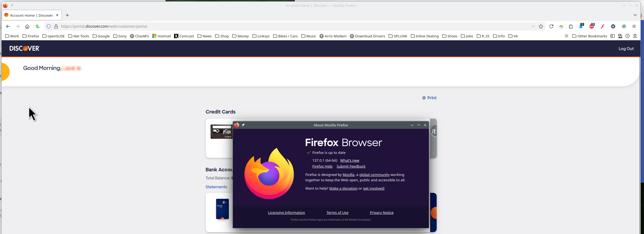Open the Work bookmarks folder
Viewport: 644px width, 234px height.
pyautogui.click(x=12, y=36)
